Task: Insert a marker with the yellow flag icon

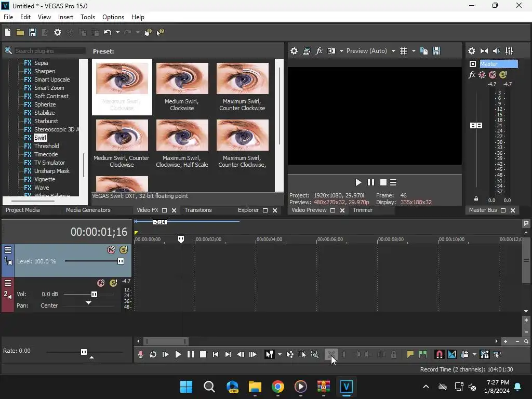Action: (410, 354)
